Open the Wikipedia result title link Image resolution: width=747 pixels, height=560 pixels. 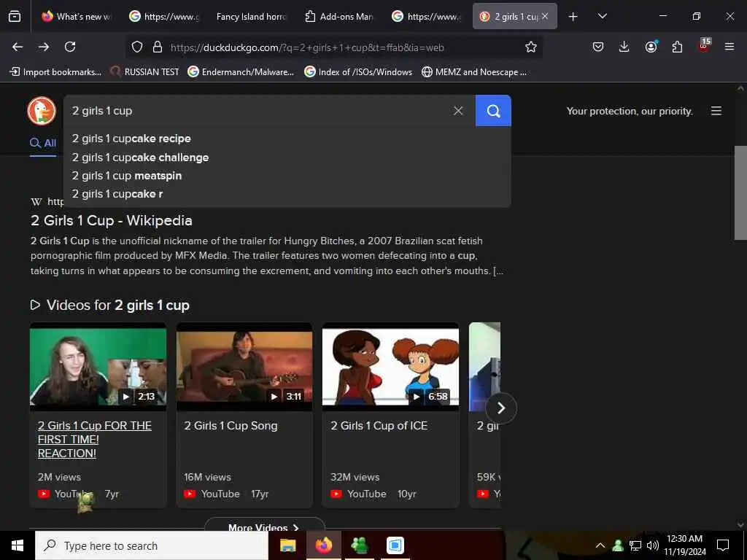click(x=112, y=220)
